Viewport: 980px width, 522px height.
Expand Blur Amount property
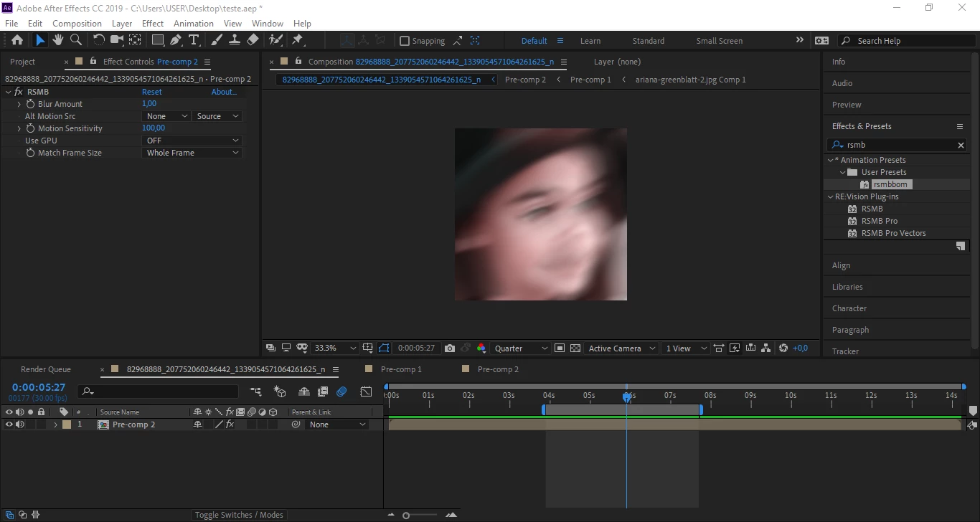[x=19, y=104]
